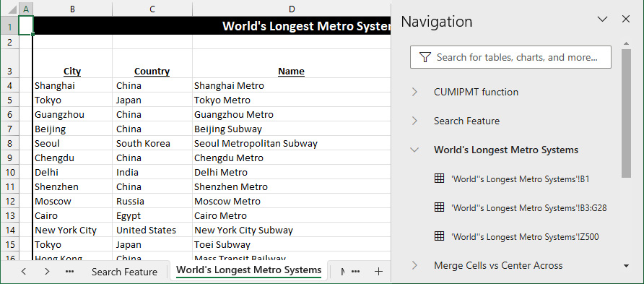Viewport: 644px width, 284px height.
Task: Go to 'World''s Longest Metro Systems'!Z500 range
Action: click(x=525, y=237)
